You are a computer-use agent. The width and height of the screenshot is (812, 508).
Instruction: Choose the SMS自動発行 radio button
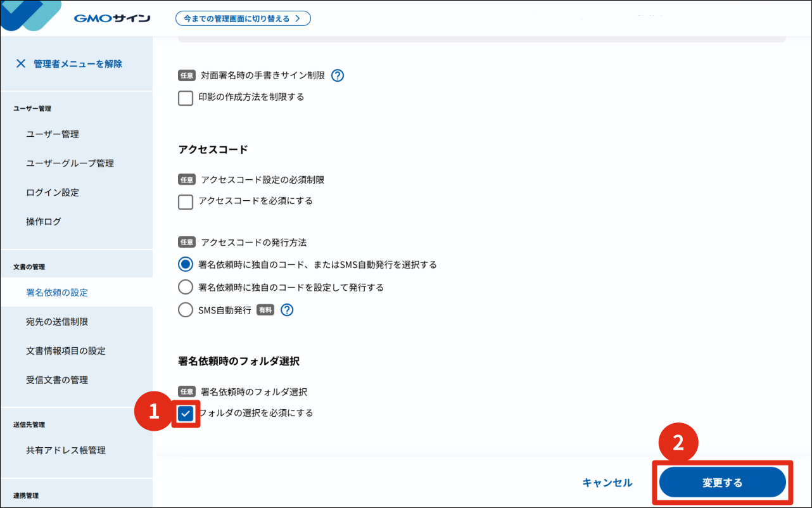(x=186, y=310)
